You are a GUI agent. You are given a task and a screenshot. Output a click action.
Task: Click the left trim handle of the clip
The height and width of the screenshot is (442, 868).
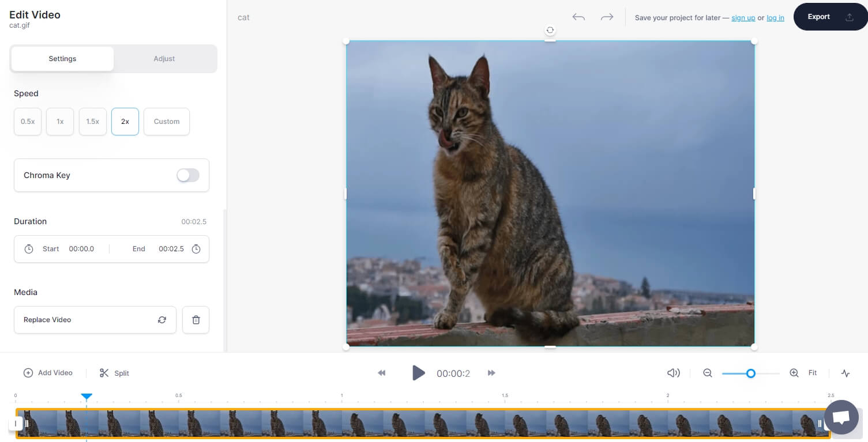click(27, 424)
